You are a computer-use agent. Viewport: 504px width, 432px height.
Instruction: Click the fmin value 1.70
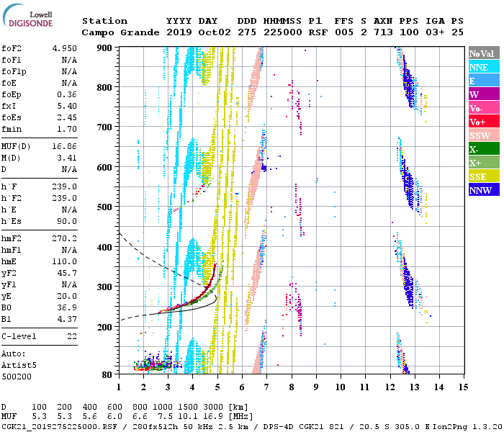[x=67, y=129]
